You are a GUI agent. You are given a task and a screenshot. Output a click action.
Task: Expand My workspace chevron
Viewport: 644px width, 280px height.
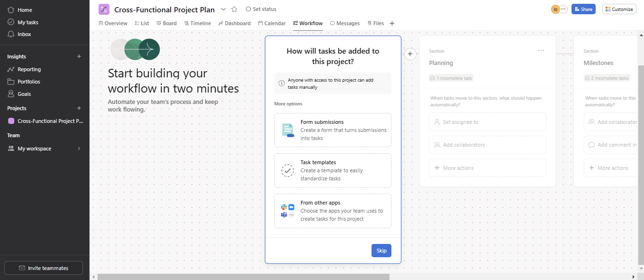[x=79, y=149]
